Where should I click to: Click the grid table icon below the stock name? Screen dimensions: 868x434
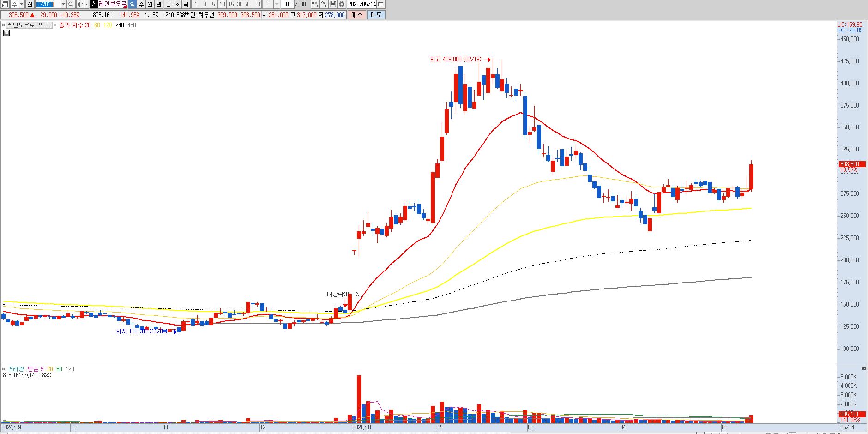(x=6, y=33)
